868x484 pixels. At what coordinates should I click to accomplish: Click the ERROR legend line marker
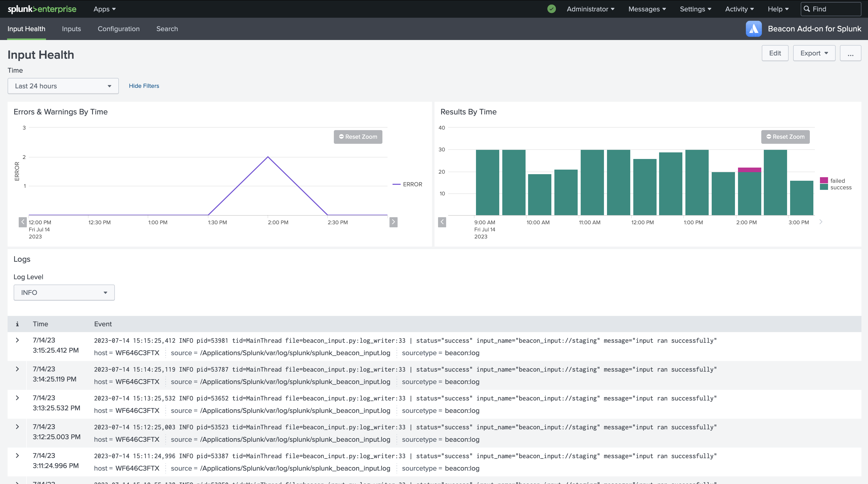397,185
